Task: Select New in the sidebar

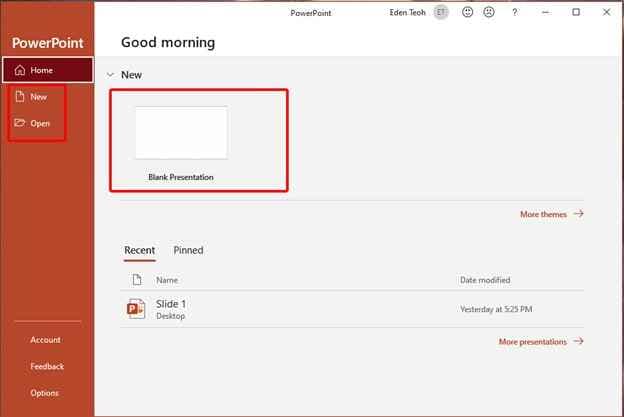Action: click(31, 97)
